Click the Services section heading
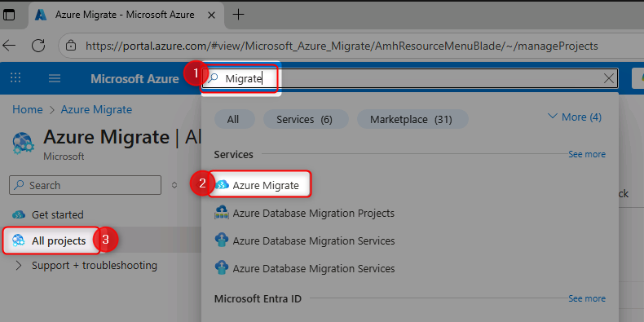 click(x=234, y=154)
